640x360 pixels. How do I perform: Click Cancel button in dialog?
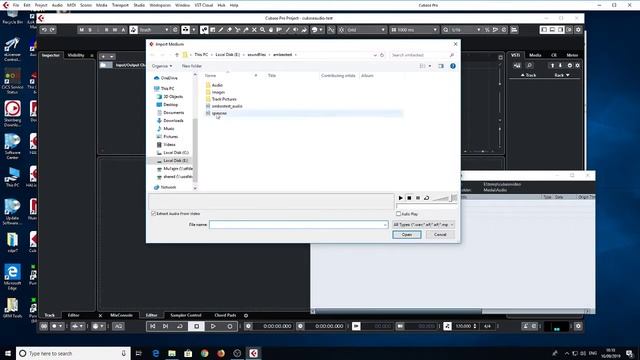(440, 235)
